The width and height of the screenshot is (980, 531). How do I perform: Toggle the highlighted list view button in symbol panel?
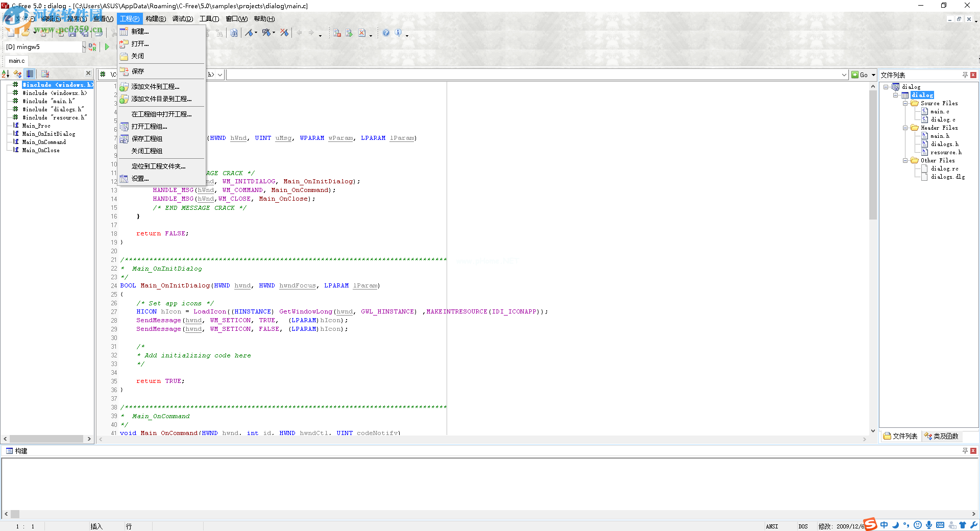tap(30, 74)
